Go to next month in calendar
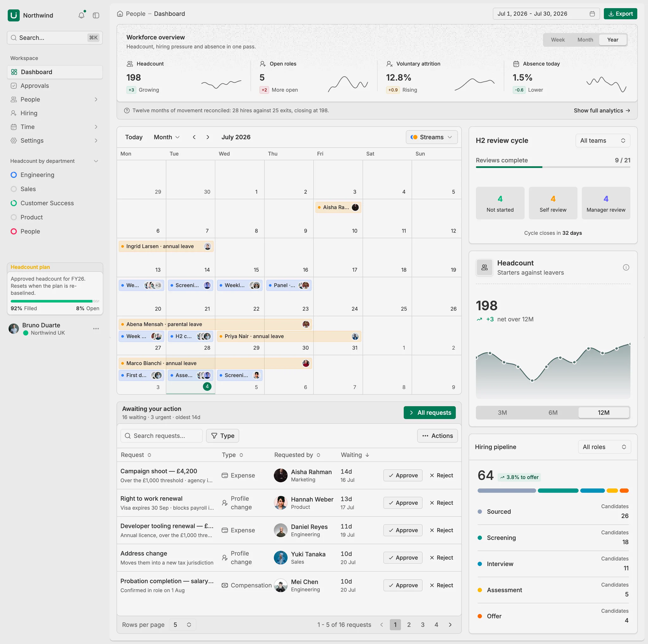The height and width of the screenshot is (644, 648). tap(208, 137)
